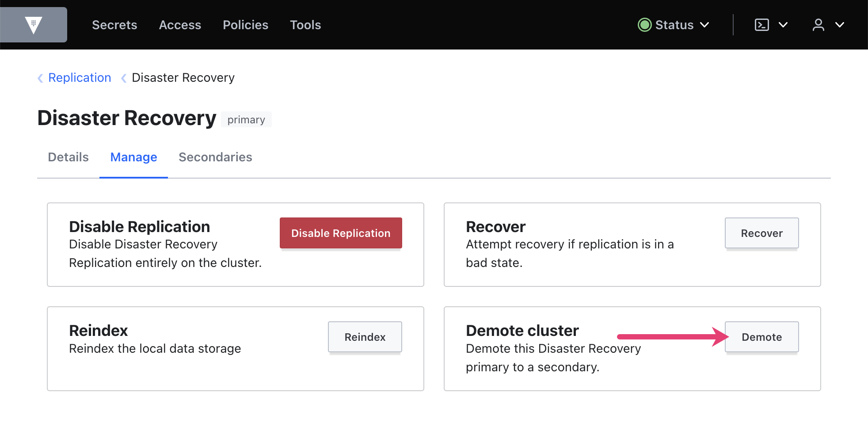Follow the Replication breadcrumb link
Image resolution: width=868 pixels, height=442 pixels.
(x=80, y=78)
